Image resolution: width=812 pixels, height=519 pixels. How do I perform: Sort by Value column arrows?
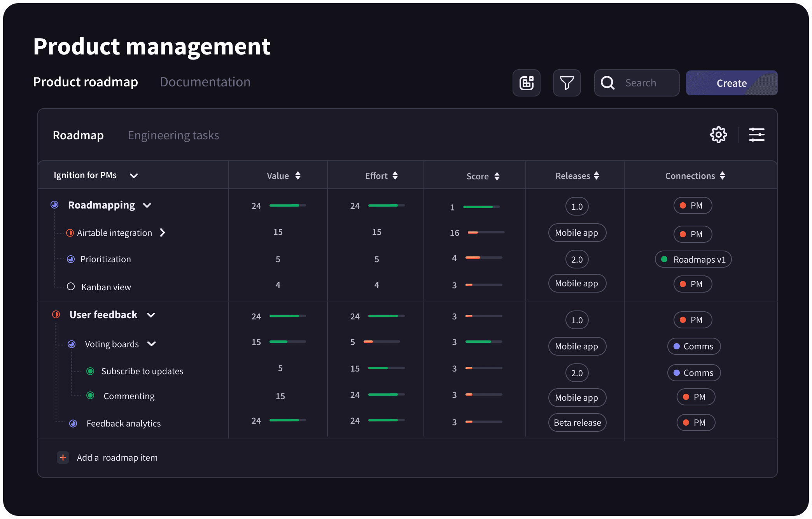[298, 175]
